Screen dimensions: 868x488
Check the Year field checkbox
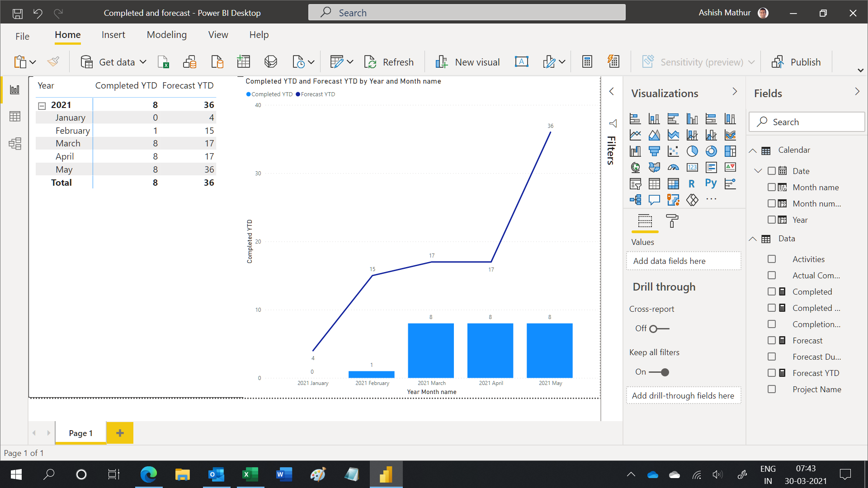[772, 220]
